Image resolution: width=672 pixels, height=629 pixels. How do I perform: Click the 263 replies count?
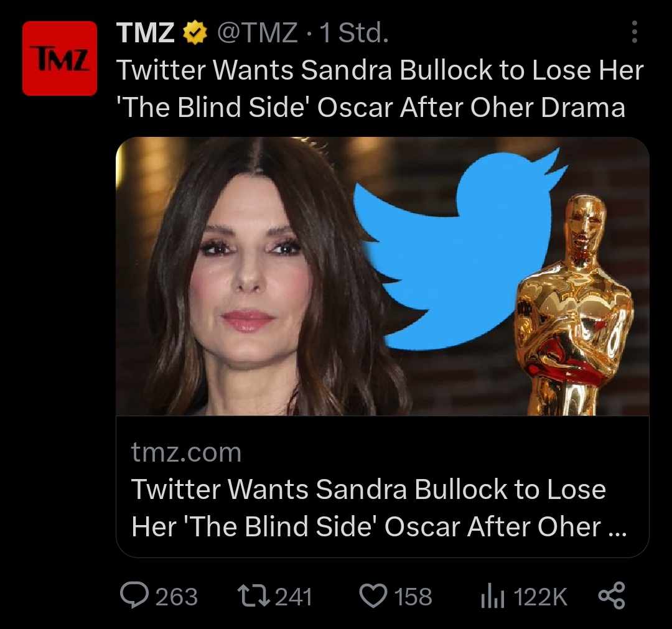coord(176,597)
